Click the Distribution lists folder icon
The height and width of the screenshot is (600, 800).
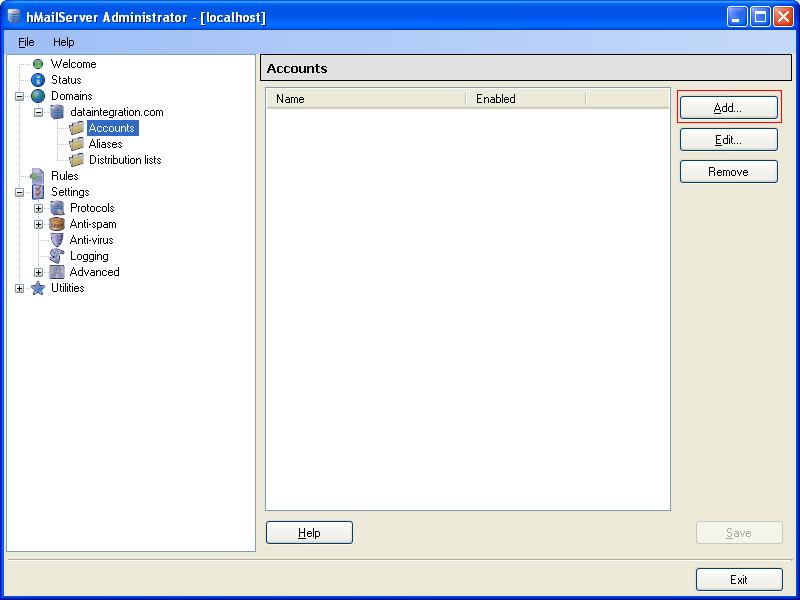(x=77, y=160)
